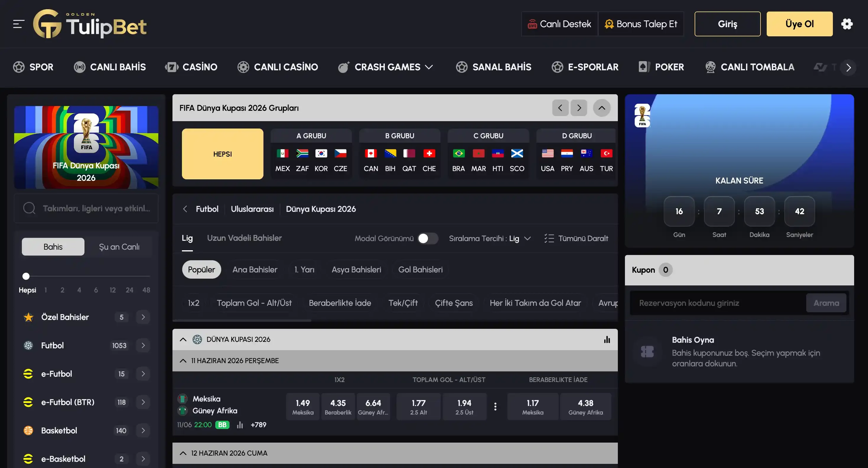The height and width of the screenshot is (468, 868).
Task: Open the SPOR menu
Action: [33, 67]
